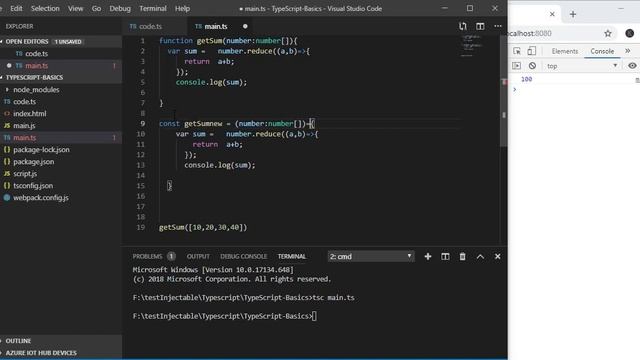
Task: Click the inspect element icon in DevTools
Action: coord(517,51)
